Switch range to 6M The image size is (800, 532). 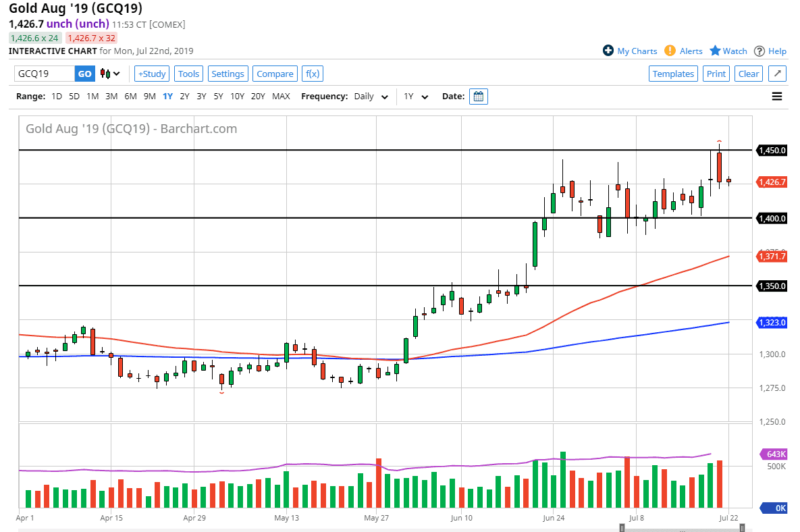[130, 97]
